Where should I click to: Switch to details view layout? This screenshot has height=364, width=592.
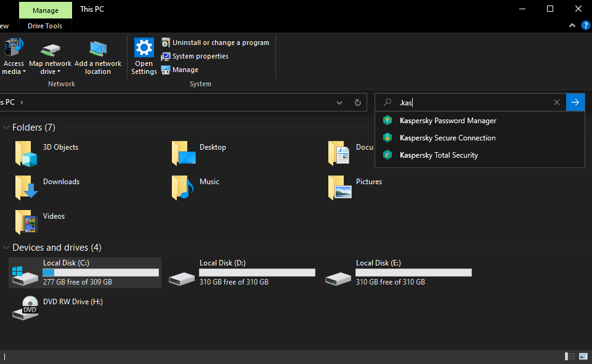(x=570, y=356)
